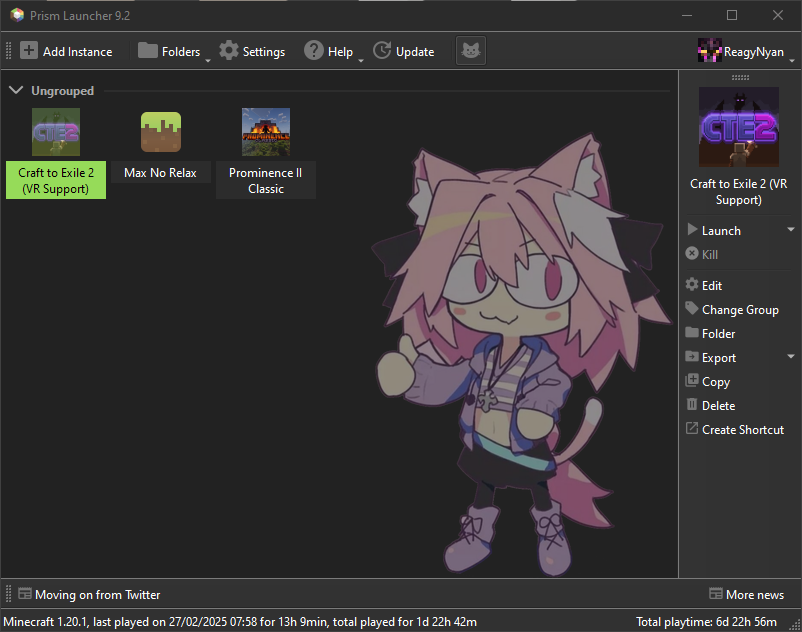Click the Delete trash icon

(x=692, y=404)
